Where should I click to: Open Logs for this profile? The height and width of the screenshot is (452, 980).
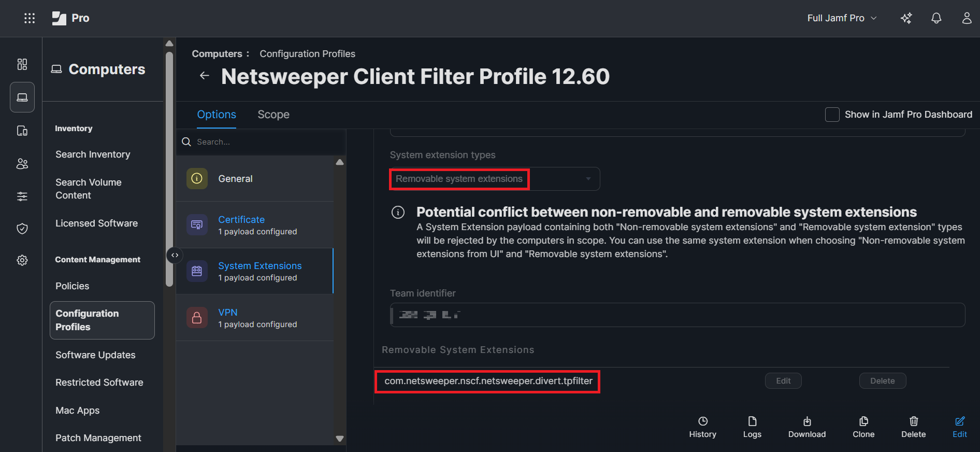tap(752, 427)
